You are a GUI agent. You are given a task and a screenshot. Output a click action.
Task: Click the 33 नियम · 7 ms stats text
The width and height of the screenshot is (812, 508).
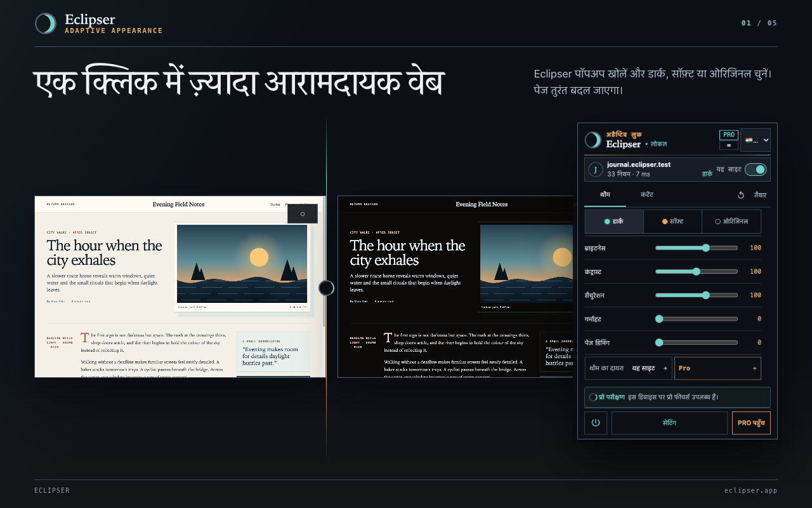click(629, 174)
